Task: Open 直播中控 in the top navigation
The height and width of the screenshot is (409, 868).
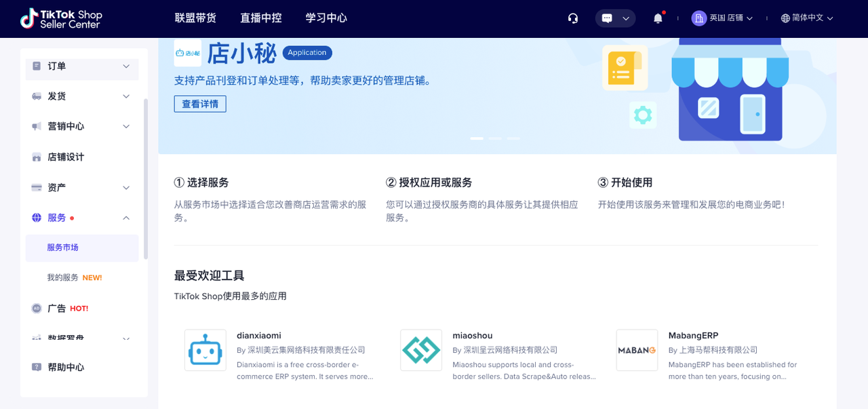Action: 261,18
